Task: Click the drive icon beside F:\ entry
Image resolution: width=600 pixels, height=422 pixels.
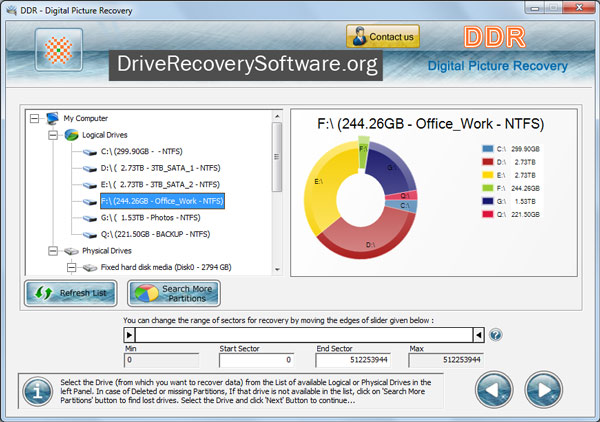Action: 90,202
